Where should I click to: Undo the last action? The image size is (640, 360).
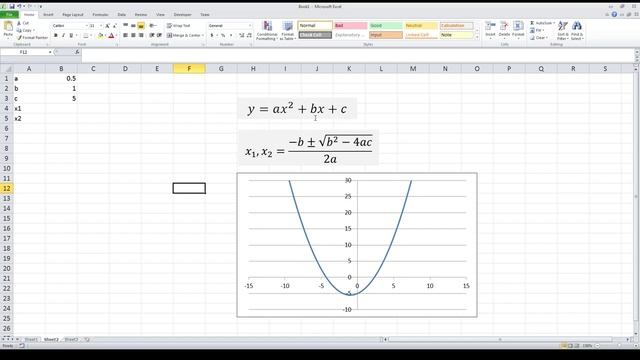[20, 7]
